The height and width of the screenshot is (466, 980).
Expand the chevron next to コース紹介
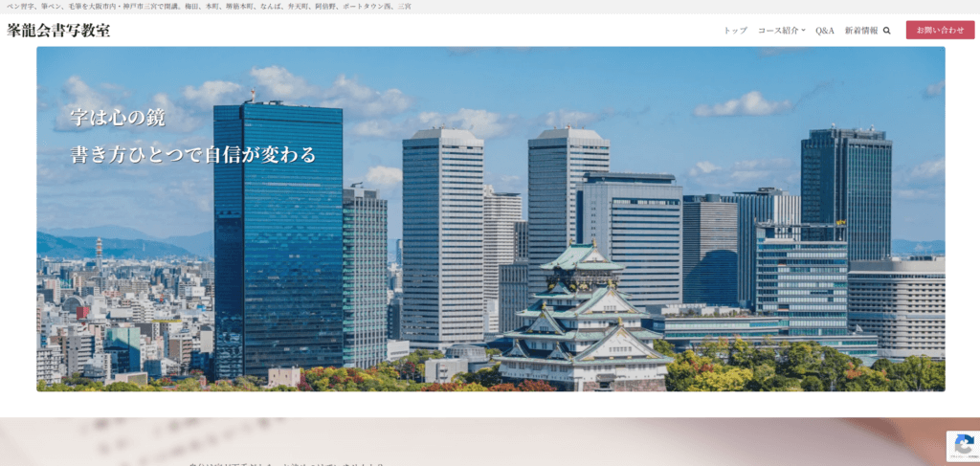(804, 31)
